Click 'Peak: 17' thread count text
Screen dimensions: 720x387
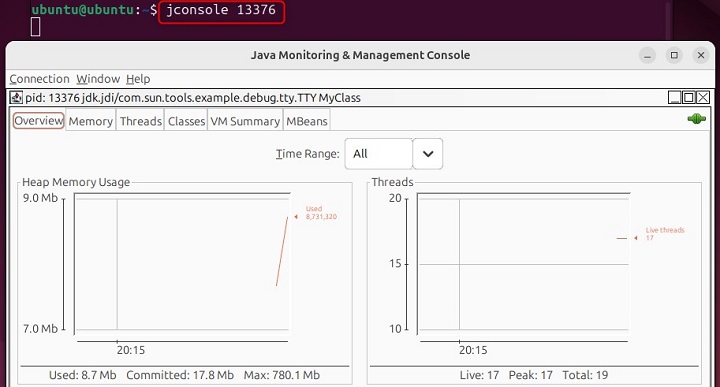coord(530,375)
